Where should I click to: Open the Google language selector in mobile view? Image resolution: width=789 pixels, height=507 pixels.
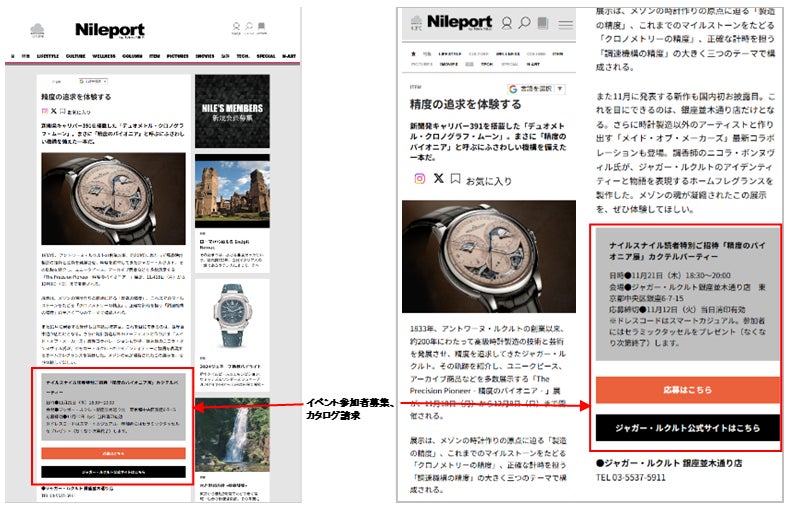(x=536, y=89)
